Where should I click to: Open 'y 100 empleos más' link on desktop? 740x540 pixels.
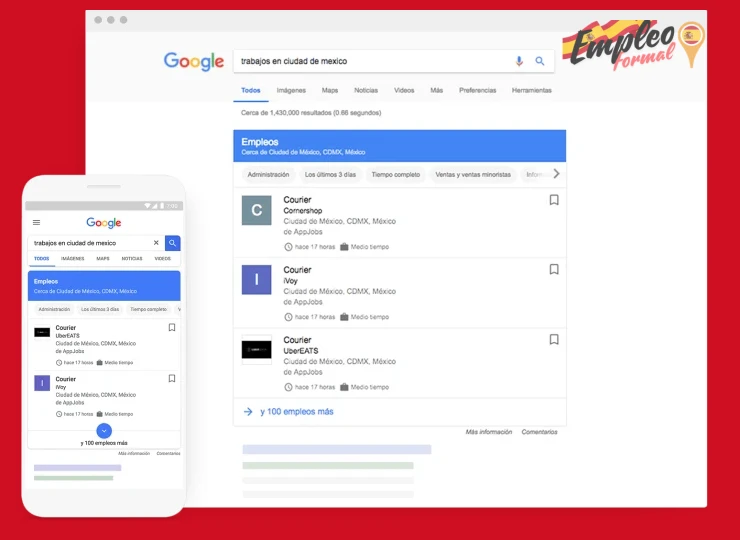click(x=297, y=412)
